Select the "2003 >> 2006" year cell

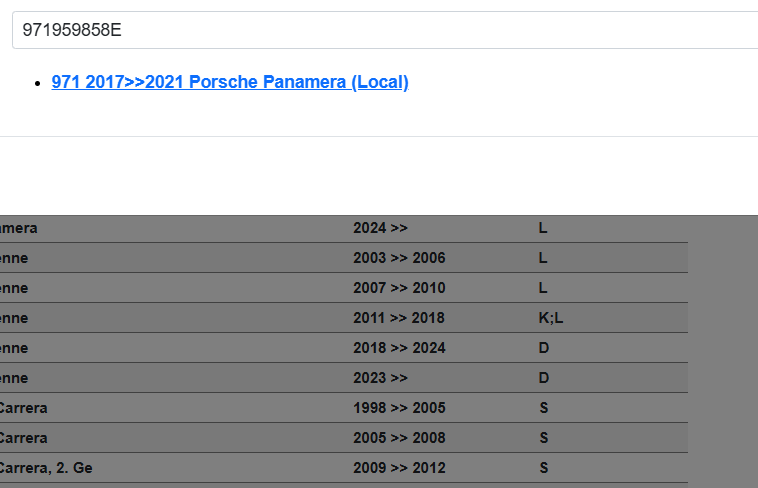click(x=399, y=258)
